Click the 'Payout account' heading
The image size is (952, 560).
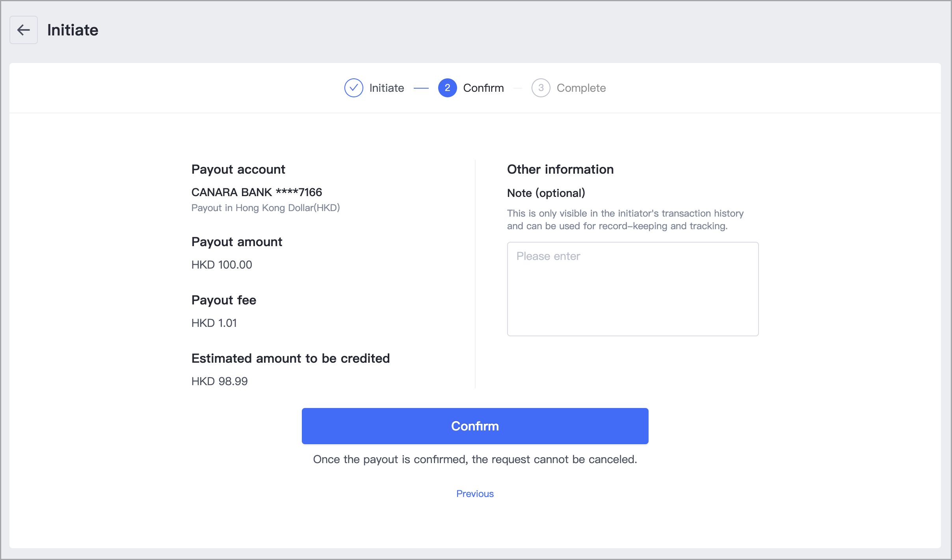coord(238,169)
